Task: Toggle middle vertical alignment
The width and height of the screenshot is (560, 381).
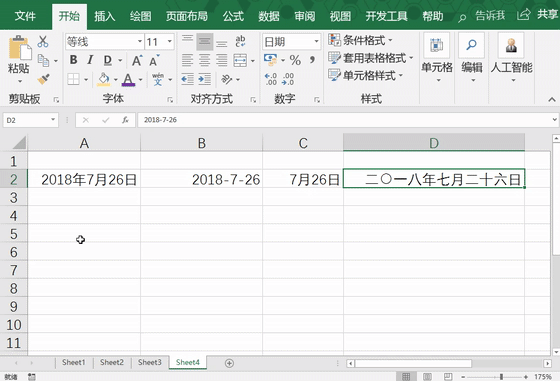Action: coord(204,42)
